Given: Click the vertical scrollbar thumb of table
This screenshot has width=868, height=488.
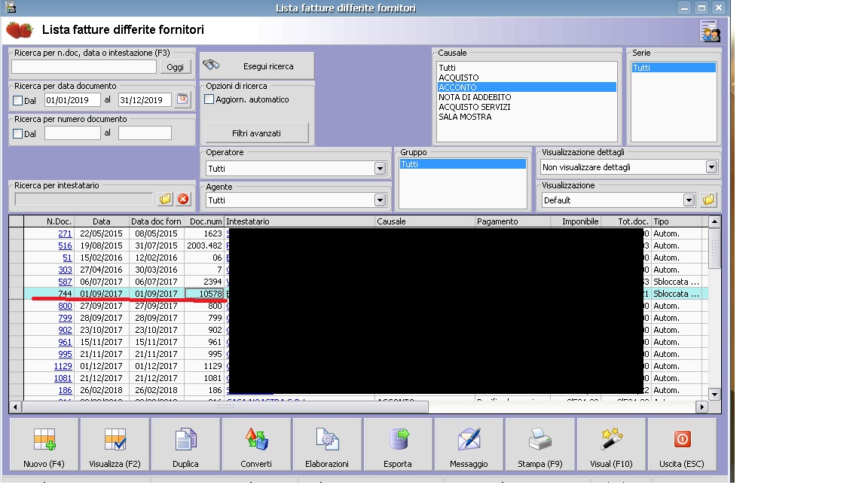Looking at the screenshot, I should pos(714,249).
